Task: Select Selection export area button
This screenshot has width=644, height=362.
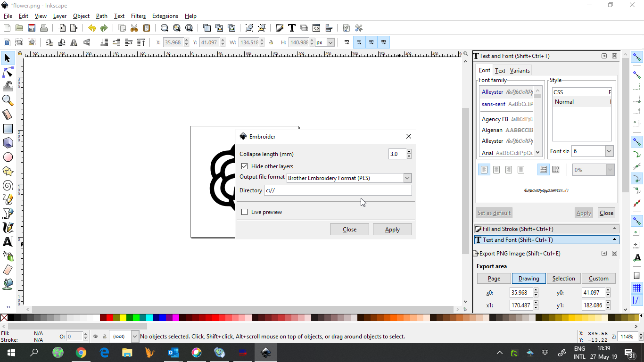Action: (x=563, y=279)
